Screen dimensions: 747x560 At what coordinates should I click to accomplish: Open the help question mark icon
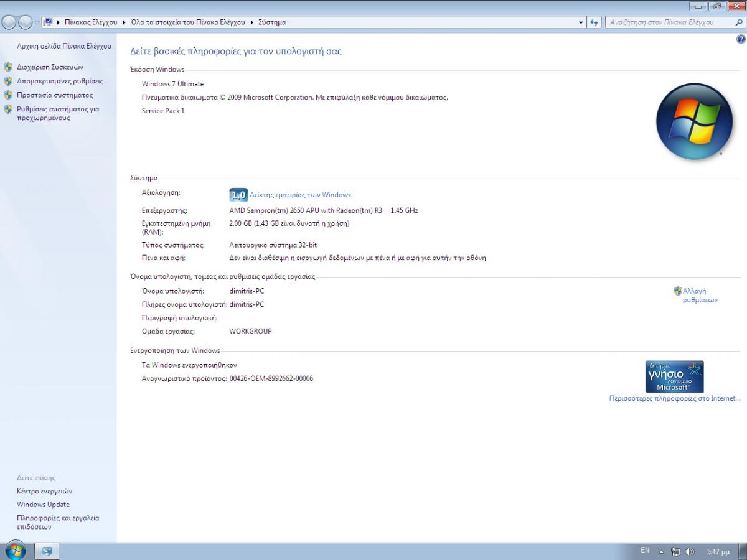741,39
